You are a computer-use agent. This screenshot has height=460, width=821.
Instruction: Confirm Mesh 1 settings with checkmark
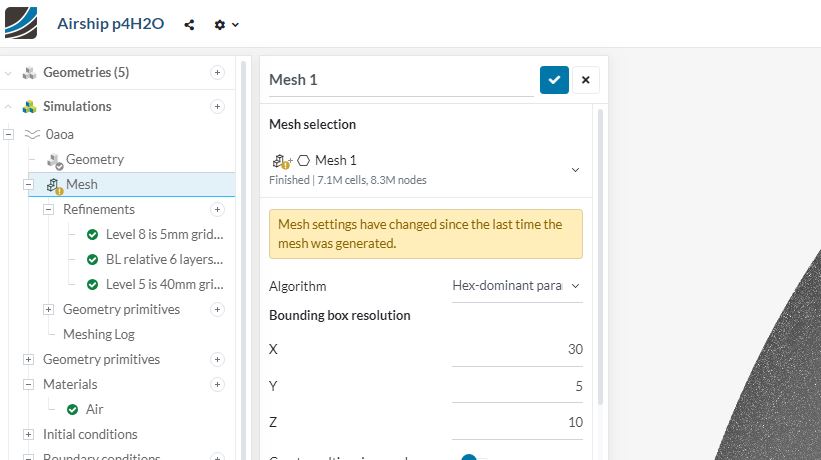(554, 80)
